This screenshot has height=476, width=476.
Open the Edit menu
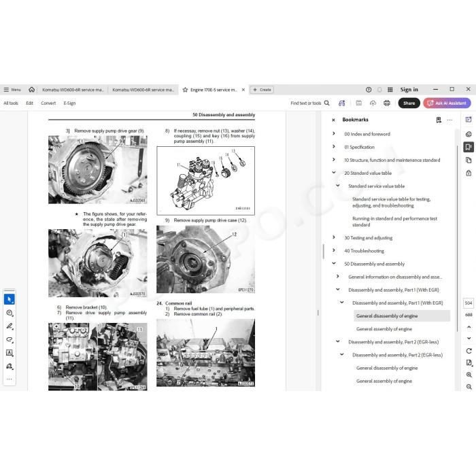(x=29, y=103)
